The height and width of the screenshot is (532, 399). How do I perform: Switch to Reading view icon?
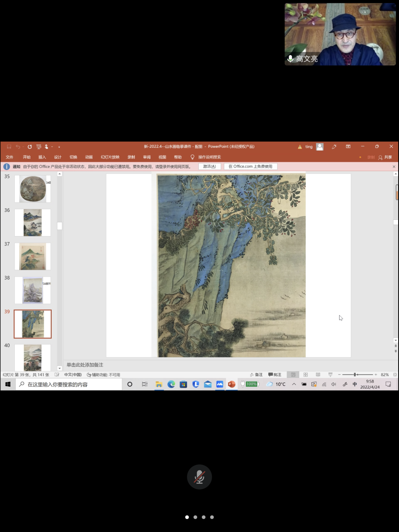point(318,375)
